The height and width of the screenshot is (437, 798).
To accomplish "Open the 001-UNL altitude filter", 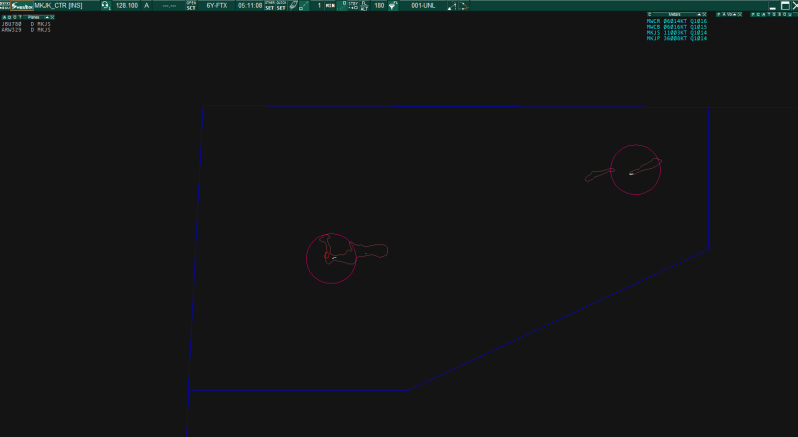I will pyautogui.click(x=423, y=6).
